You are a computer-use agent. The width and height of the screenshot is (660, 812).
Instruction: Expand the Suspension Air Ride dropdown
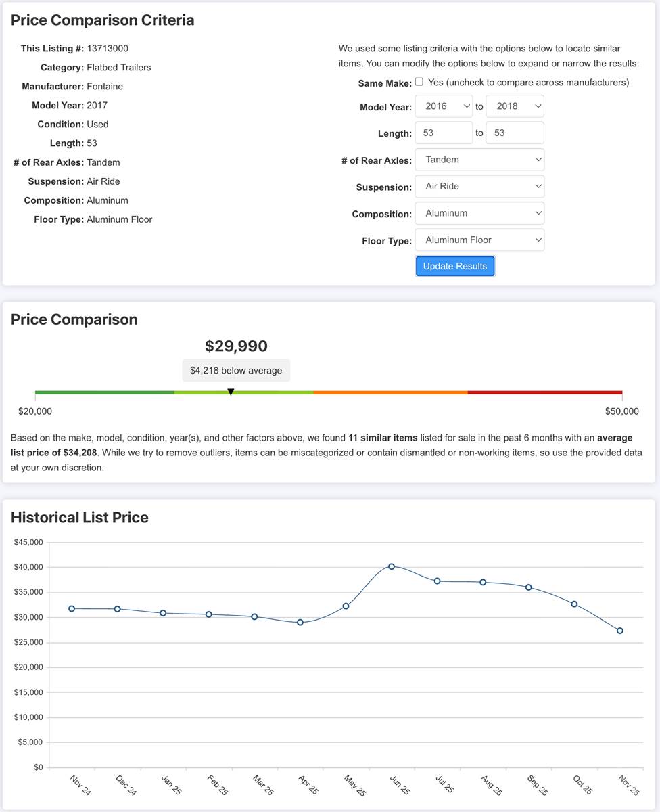click(x=479, y=186)
